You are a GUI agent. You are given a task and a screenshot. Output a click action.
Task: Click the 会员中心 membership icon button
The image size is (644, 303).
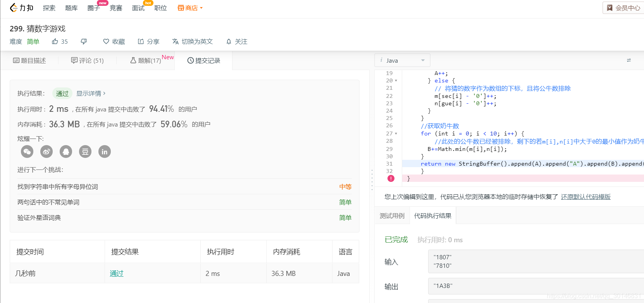pyautogui.click(x=623, y=8)
